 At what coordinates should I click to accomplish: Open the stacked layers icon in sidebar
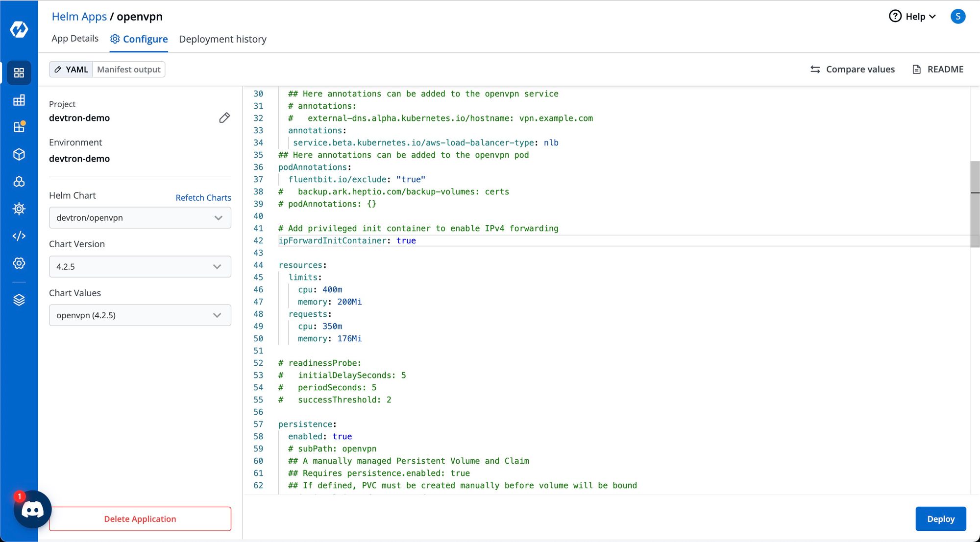point(19,300)
